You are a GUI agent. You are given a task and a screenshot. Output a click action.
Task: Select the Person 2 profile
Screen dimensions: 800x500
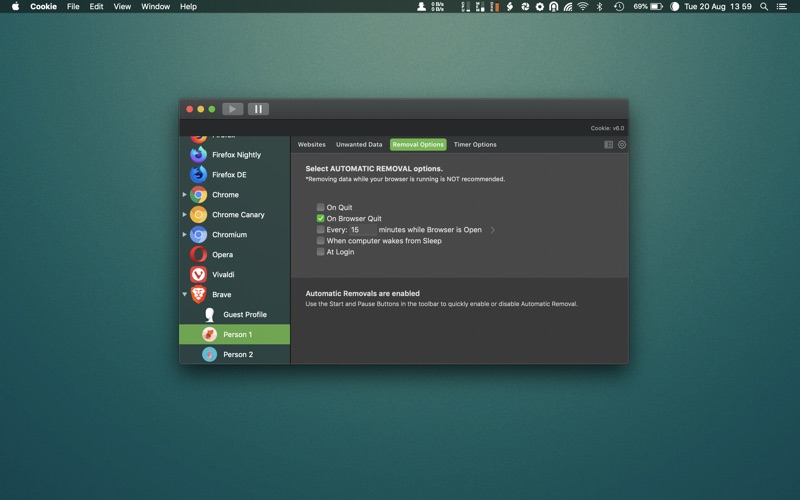pos(237,355)
